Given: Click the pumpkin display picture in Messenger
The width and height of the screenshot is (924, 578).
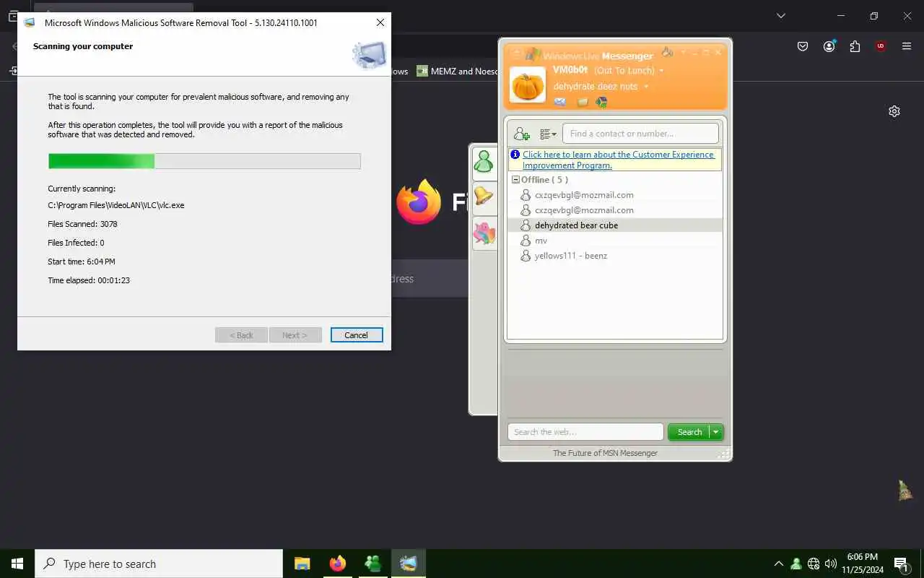Looking at the screenshot, I should coord(528,85).
